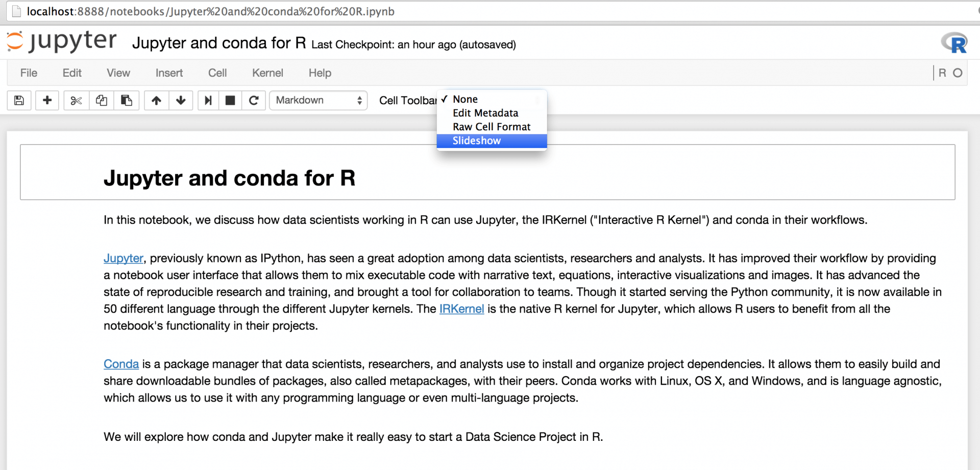
Task: Restart the kernel icon
Action: (254, 101)
